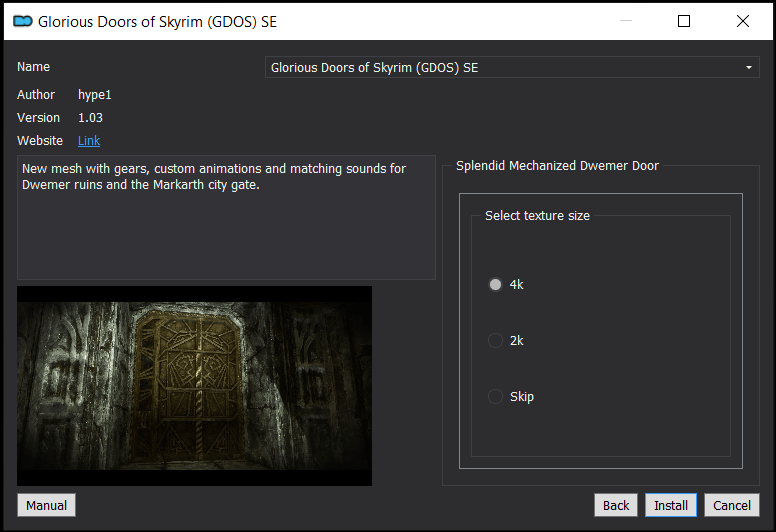Screen dimensions: 776x532
Task: Click the mod description text box
Action: tap(226, 218)
